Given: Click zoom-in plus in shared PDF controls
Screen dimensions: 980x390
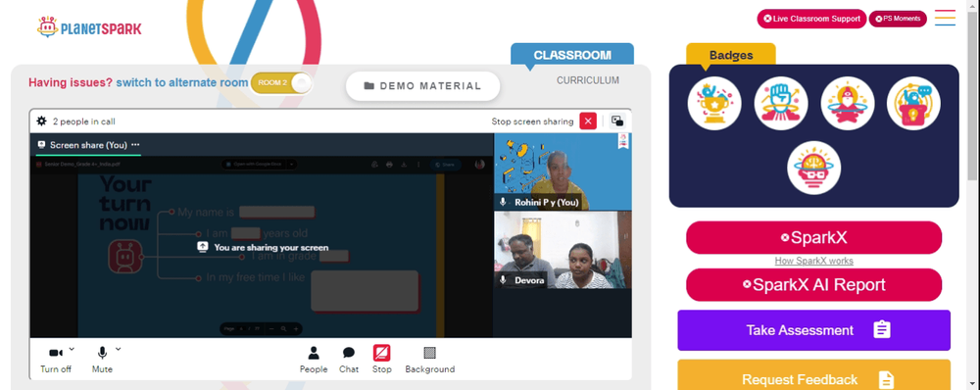Looking at the screenshot, I should 296,328.
